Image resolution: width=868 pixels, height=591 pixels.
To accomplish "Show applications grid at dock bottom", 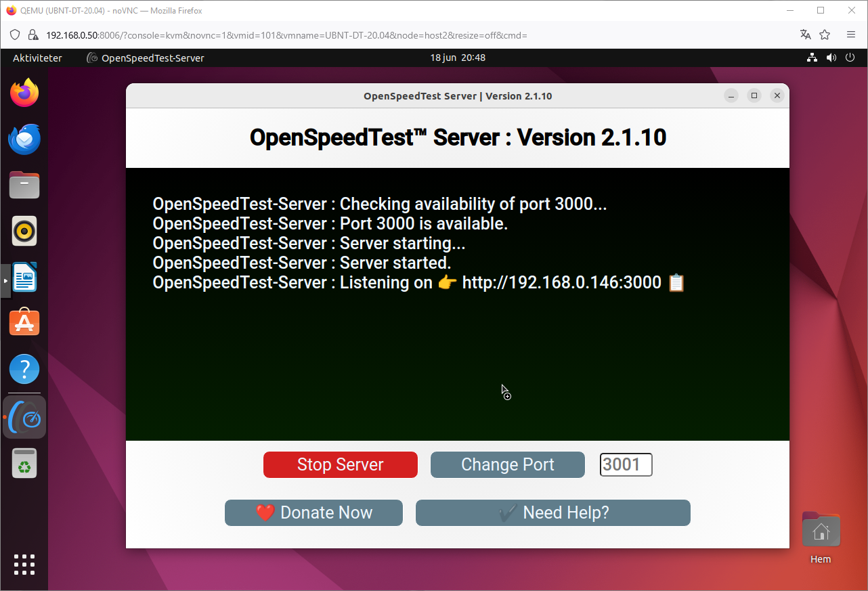I will (24, 565).
